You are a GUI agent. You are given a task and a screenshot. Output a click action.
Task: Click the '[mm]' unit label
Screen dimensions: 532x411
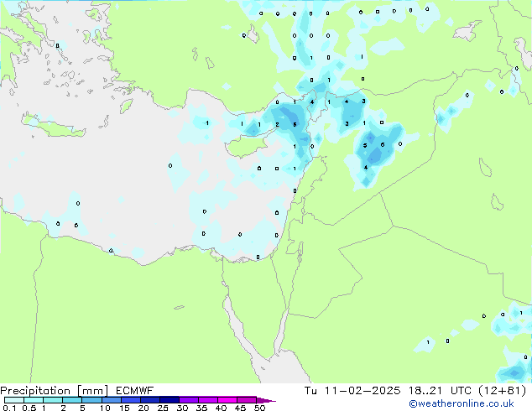pyautogui.click(x=92, y=391)
